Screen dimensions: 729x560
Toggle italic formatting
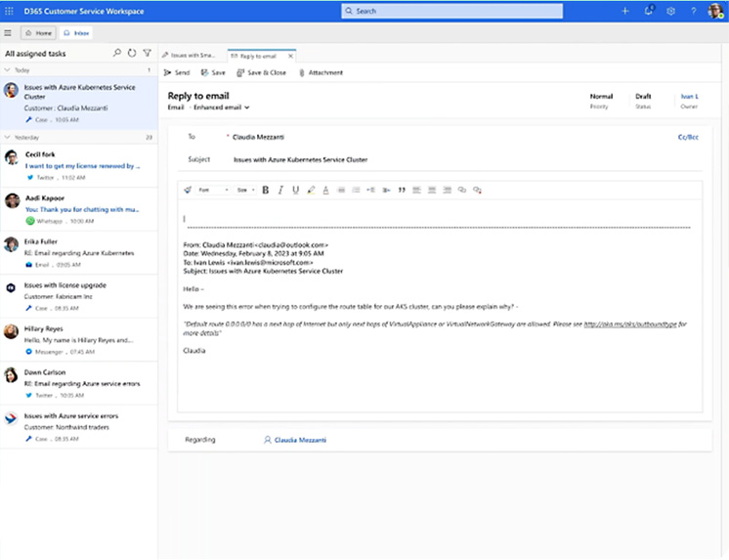pos(280,190)
